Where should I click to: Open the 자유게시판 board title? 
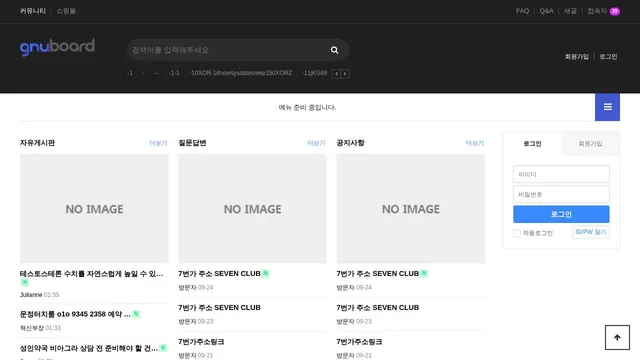point(37,143)
